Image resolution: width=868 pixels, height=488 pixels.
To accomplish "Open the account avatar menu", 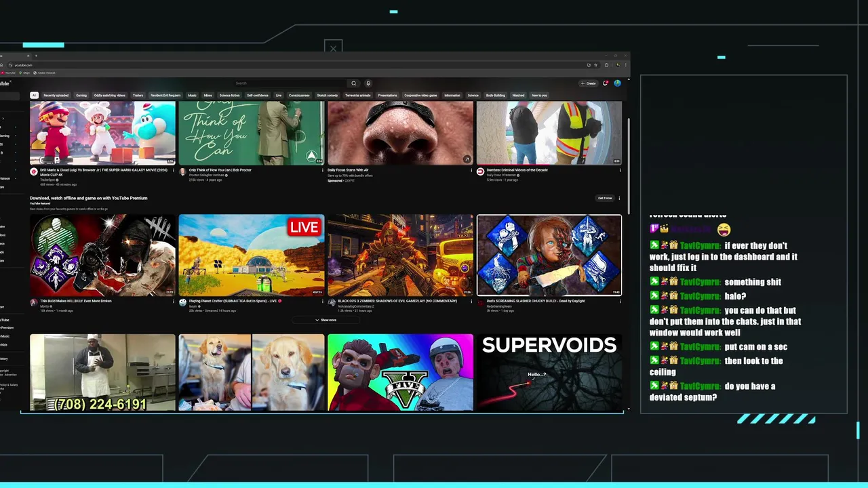I will coord(617,83).
